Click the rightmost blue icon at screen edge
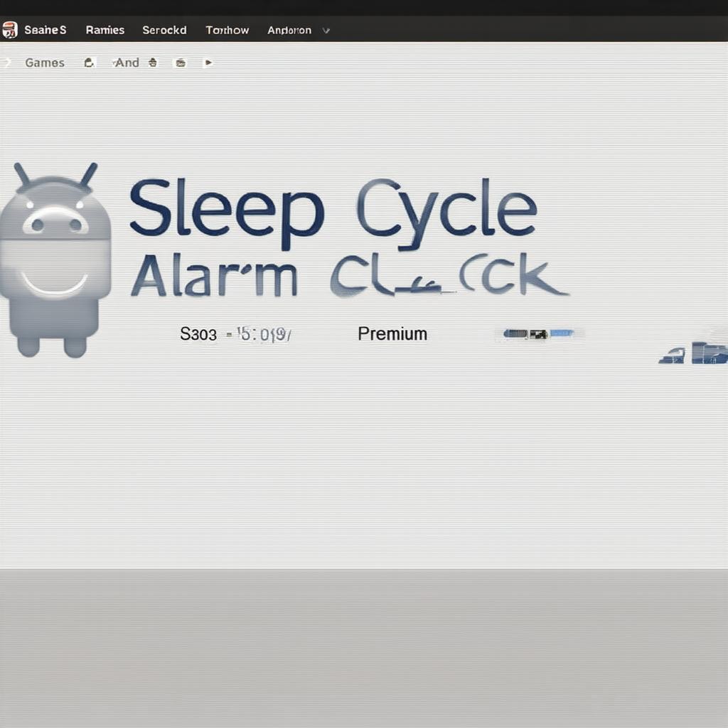This screenshot has width=728, height=728. click(710, 353)
